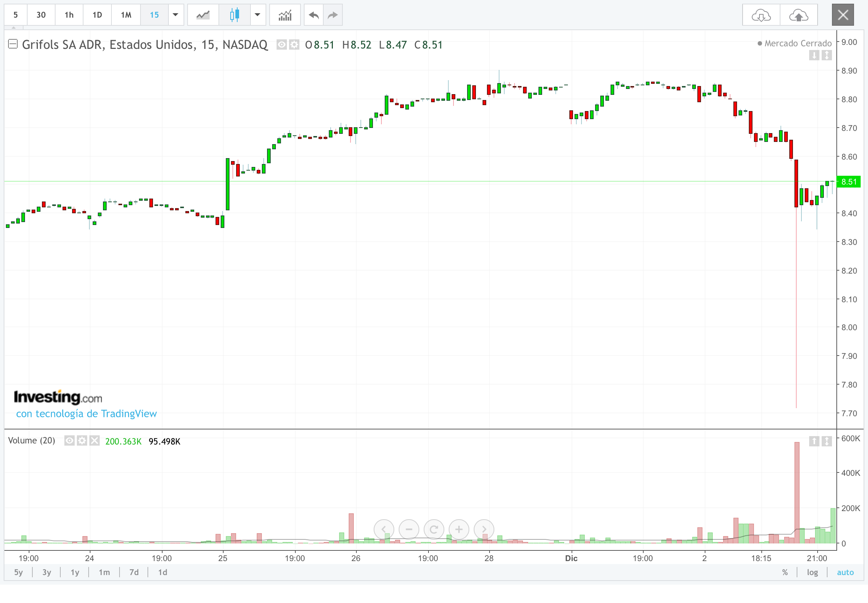This screenshot has height=603, width=868.
Task: Click the 'Dic' label on time axis
Action: 571,558
